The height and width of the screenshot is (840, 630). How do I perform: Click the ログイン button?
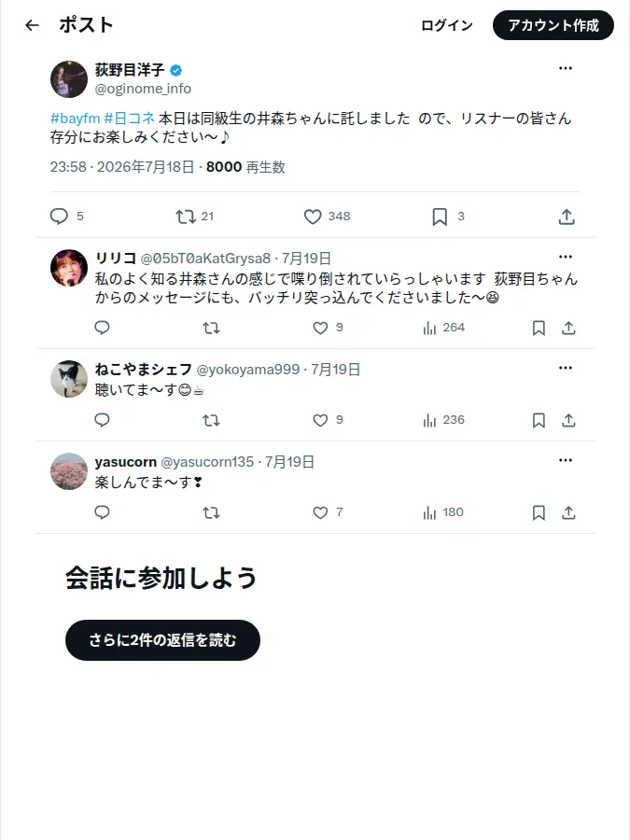[x=447, y=25]
